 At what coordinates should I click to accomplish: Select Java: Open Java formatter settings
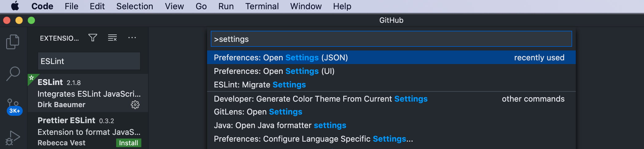point(280,125)
